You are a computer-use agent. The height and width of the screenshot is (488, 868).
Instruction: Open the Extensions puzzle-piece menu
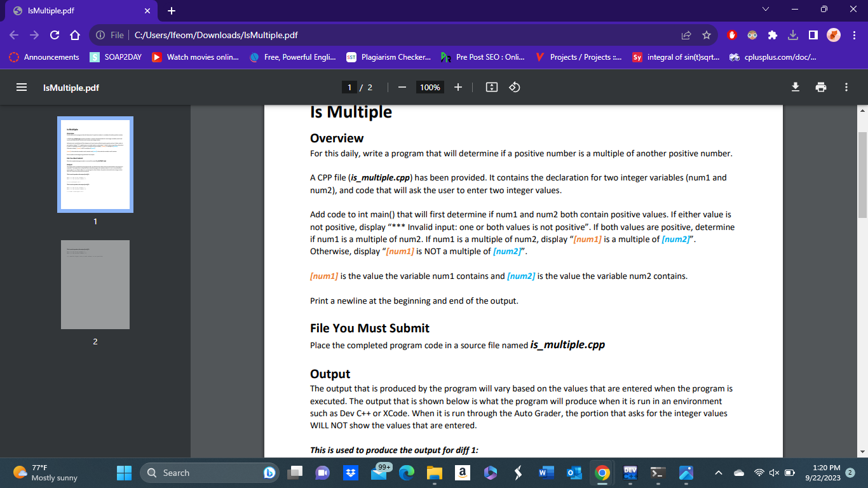[773, 36]
